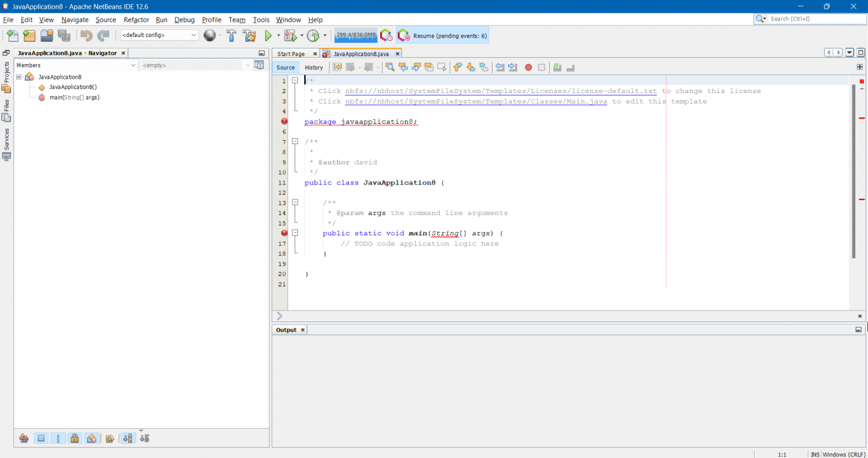The image size is (868, 458).
Task: Open the Profile Project arrow dropdown
Action: (x=325, y=35)
